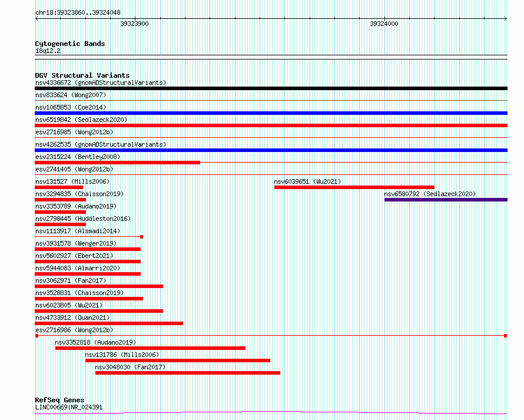Screen dimensions: 524x420
Task: Click the DGV Structural Variants track title
Action: pos(82,75)
